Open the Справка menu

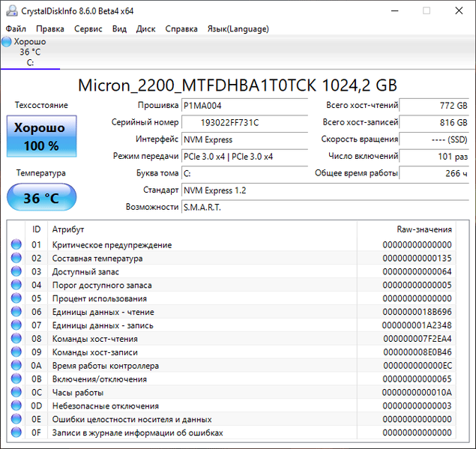[181, 29]
